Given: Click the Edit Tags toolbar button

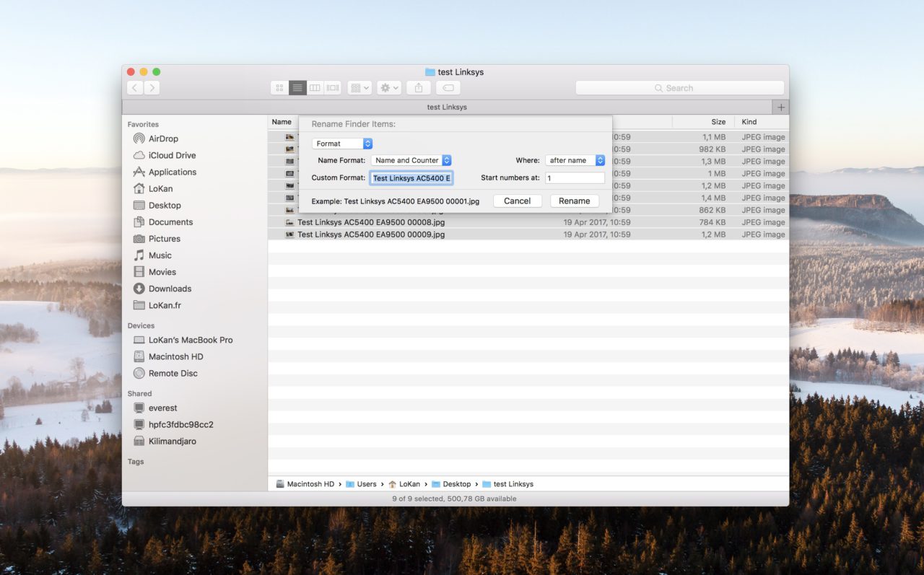Looking at the screenshot, I should point(448,88).
